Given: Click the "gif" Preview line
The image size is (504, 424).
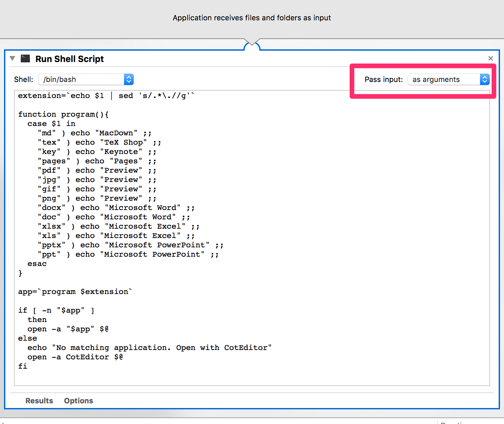Looking at the screenshot, I should pyautogui.click(x=97, y=189).
